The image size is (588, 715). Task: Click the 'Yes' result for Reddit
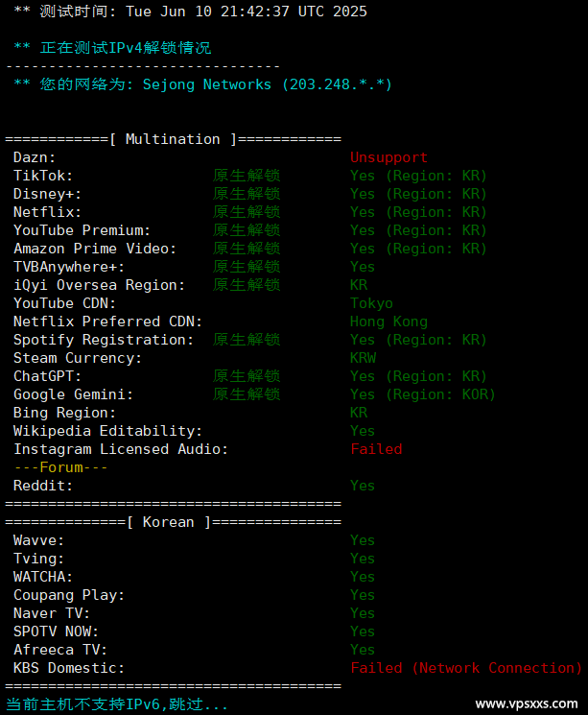(363, 486)
